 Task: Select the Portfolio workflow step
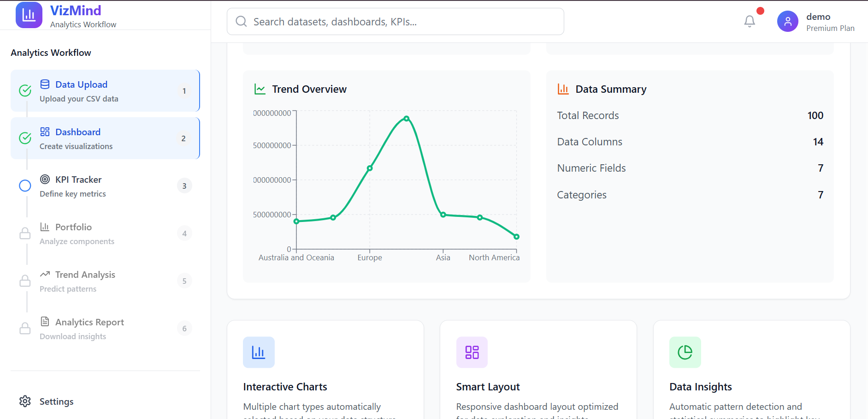[105, 233]
